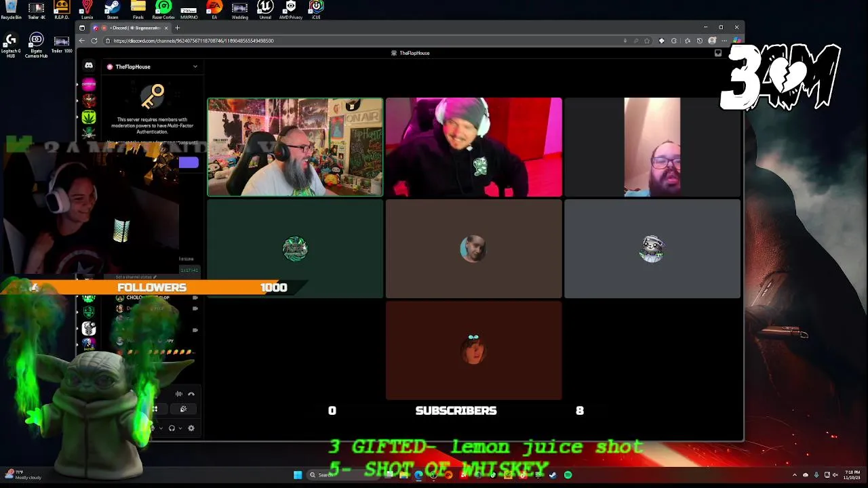Screen dimensions: 868x488
Task: Open the soundboard button
Action: (x=183, y=409)
